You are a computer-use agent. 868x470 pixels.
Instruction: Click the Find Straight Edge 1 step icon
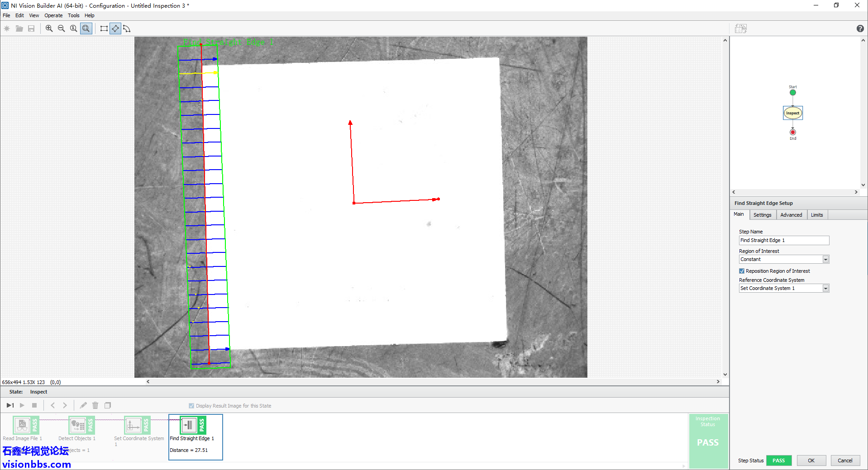tap(189, 425)
